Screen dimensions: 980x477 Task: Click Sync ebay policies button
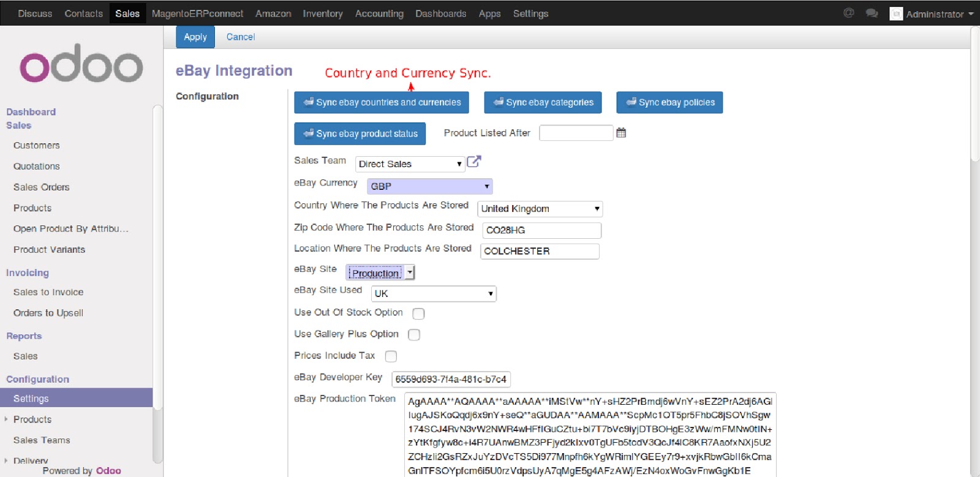pyautogui.click(x=669, y=102)
